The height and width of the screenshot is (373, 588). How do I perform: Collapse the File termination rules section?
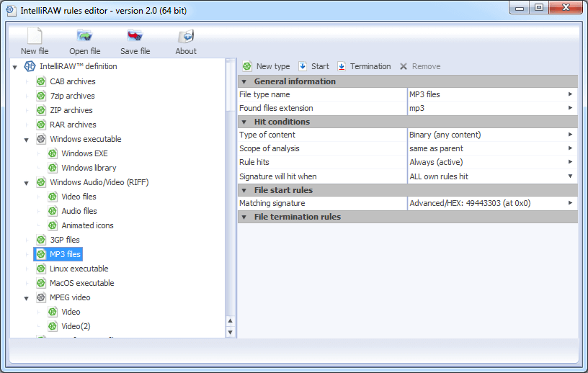tap(244, 217)
